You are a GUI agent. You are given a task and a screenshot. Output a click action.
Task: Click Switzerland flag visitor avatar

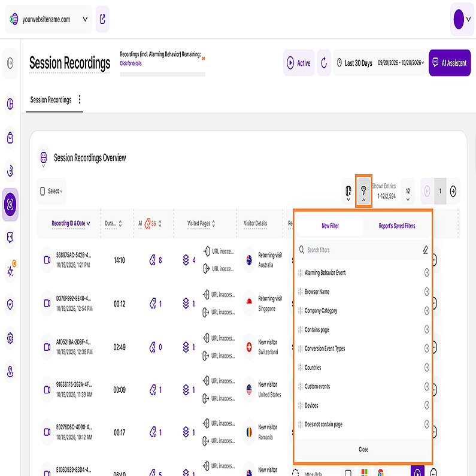click(x=249, y=347)
